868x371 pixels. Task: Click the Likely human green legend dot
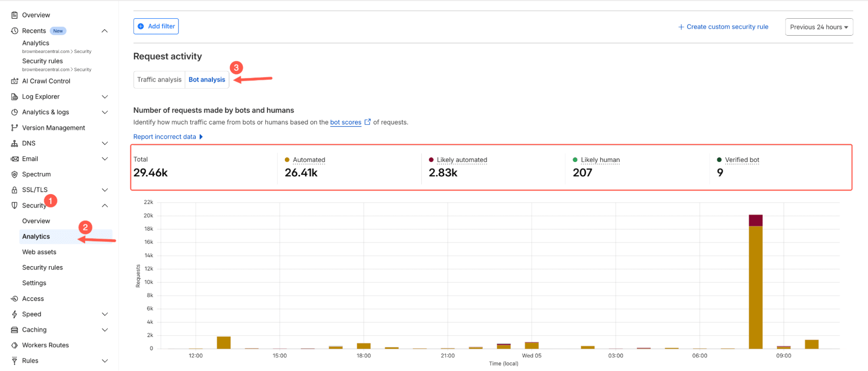click(575, 160)
